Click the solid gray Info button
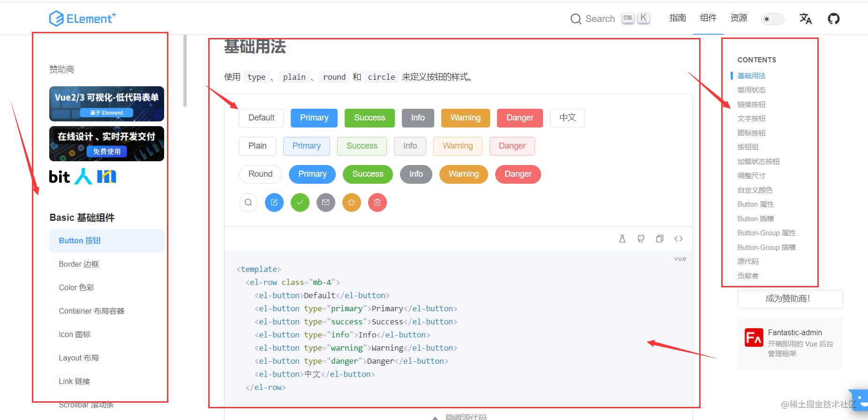The height and width of the screenshot is (420, 868). [418, 118]
